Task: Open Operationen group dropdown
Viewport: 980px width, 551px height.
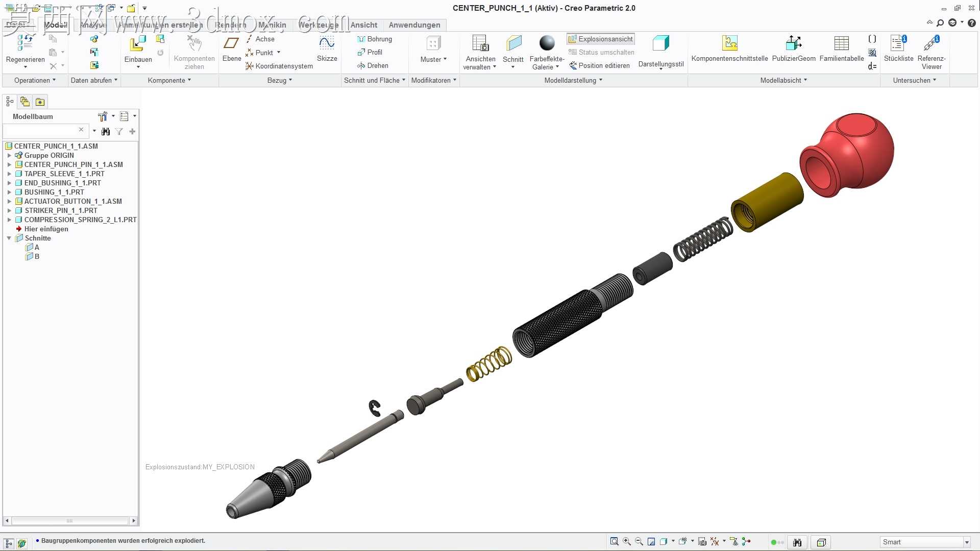Action: point(35,80)
